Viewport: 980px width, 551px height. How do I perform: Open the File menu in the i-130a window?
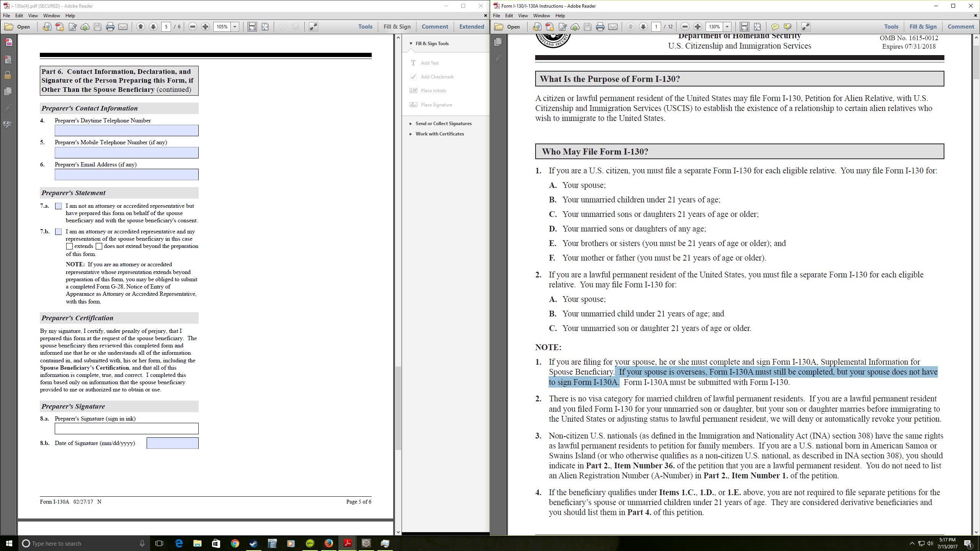7,16
